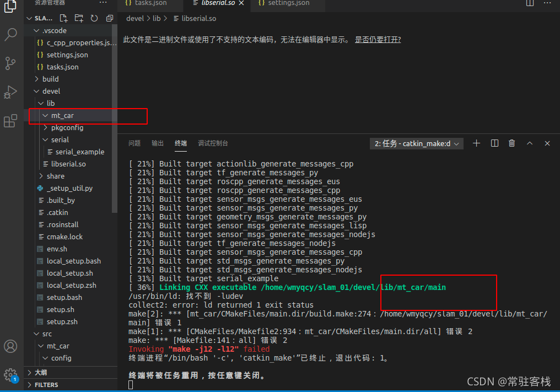Viewport: 560px width, 392px height.
Task: Expand the pkgconfig folder
Action: 71,127
